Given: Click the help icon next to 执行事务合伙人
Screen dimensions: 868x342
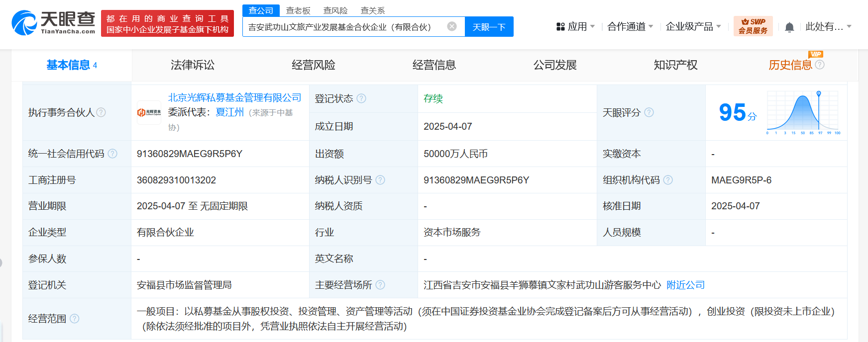Looking at the screenshot, I should coord(101,112).
